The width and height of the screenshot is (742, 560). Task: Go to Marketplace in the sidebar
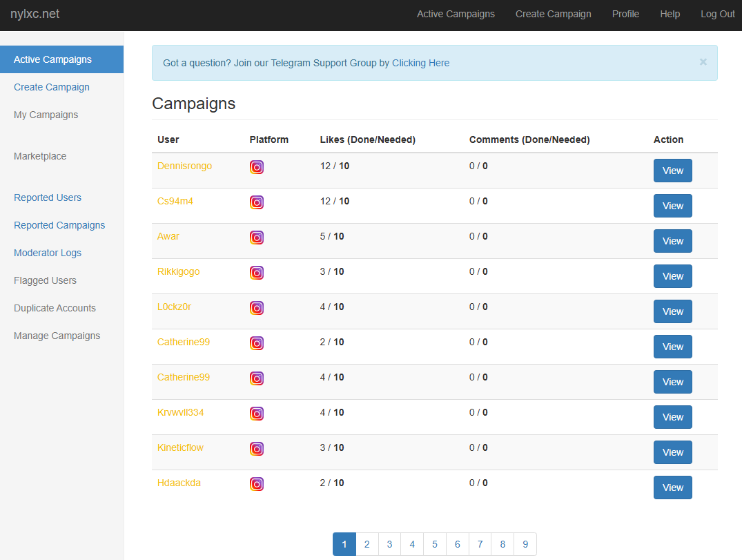(40, 156)
